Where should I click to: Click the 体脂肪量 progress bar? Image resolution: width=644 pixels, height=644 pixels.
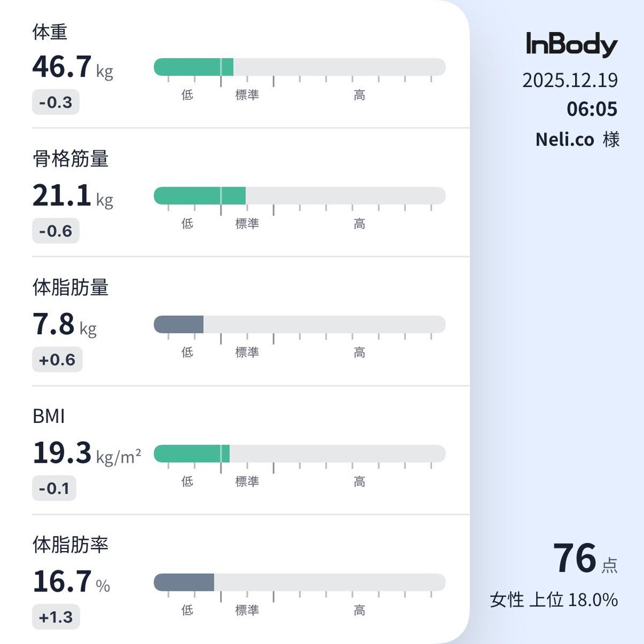299,325
